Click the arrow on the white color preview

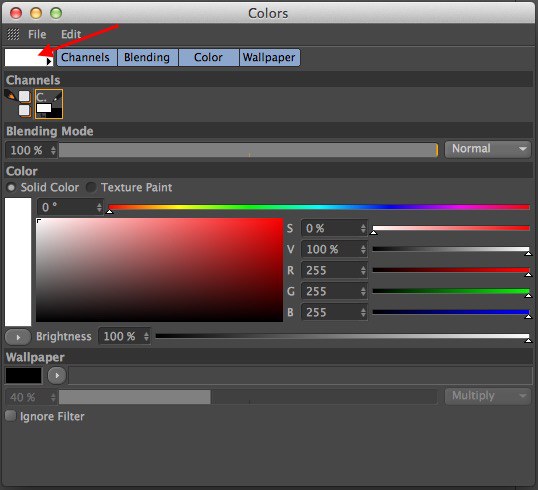coord(49,61)
